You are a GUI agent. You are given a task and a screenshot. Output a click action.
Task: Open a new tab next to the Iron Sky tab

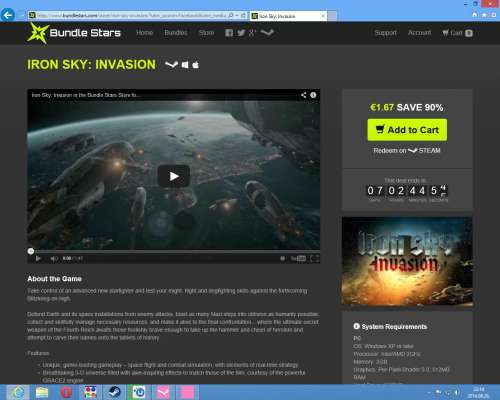pos(332,16)
